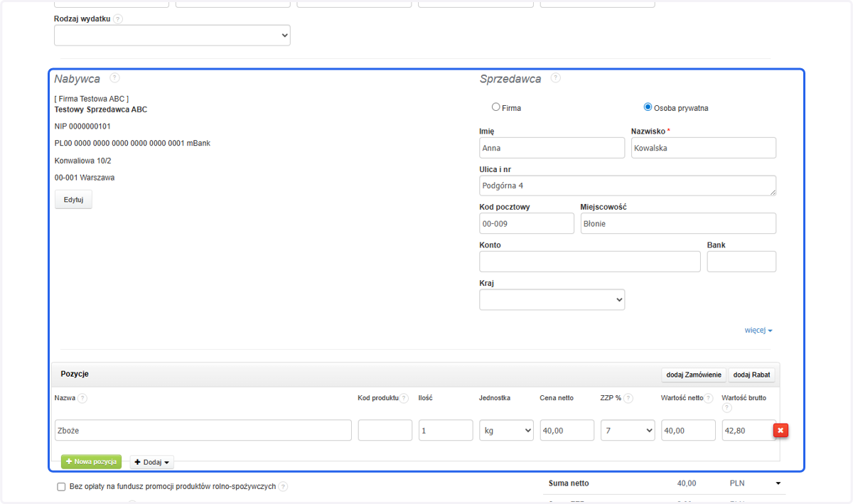Image resolution: width=853 pixels, height=504 pixels.
Task: Open the Rodzaj wydatku dropdown
Action: tap(172, 35)
